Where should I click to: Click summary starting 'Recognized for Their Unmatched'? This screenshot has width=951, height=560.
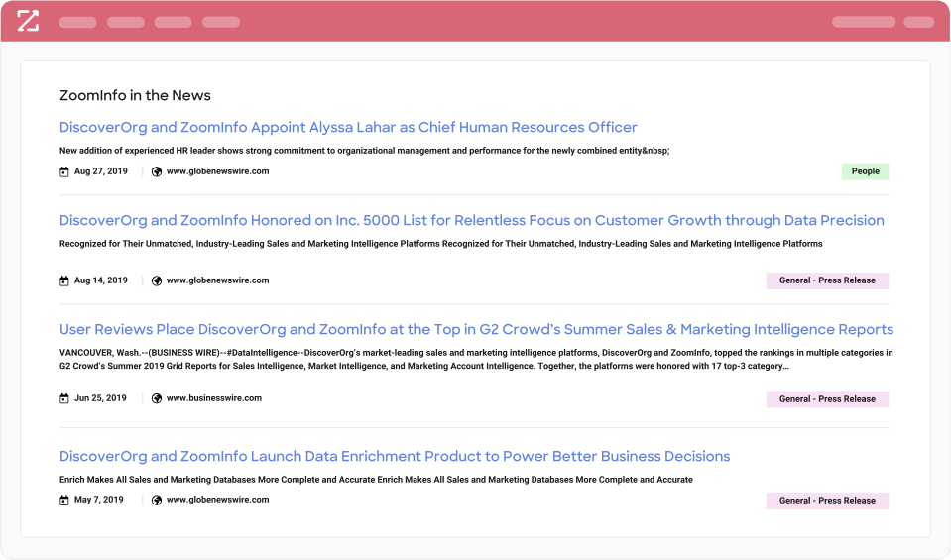pos(441,244)
